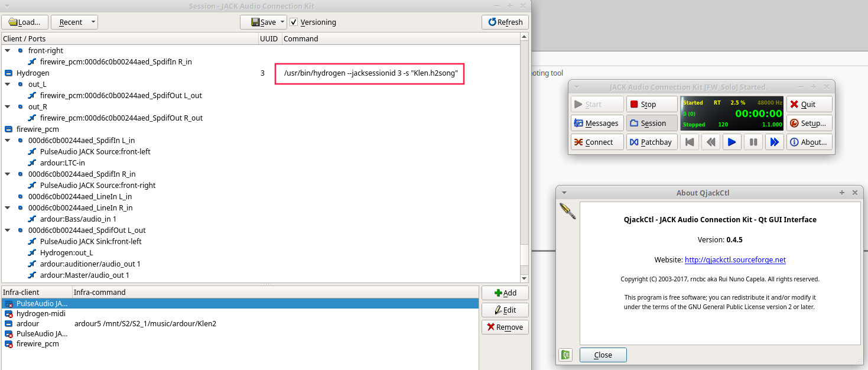Remove the selected infra-client

tap(505, 327)
